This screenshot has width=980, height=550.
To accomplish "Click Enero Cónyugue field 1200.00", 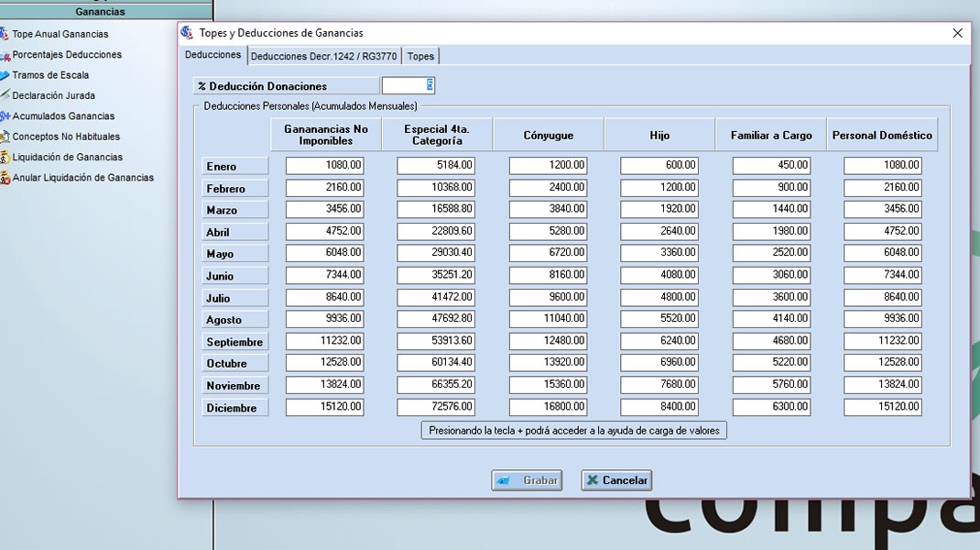I will pyautogui.click(x=549, y=165).
